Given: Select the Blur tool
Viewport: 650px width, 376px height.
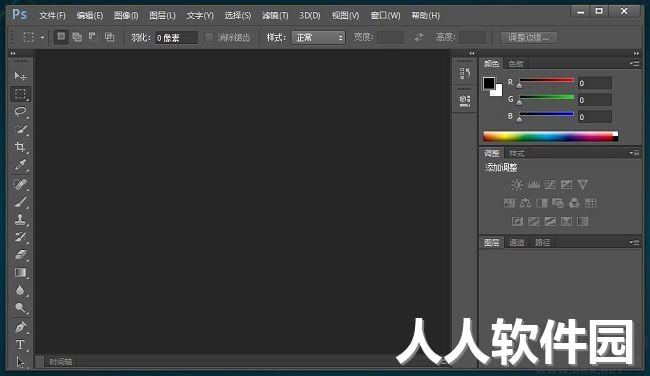Looking at the screenshot, I should click(20, 290).
